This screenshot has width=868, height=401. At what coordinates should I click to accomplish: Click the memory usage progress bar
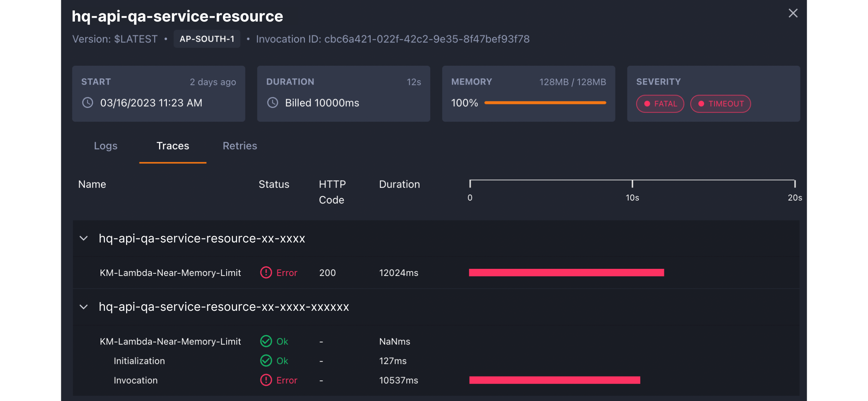click(x=545, y=103)
